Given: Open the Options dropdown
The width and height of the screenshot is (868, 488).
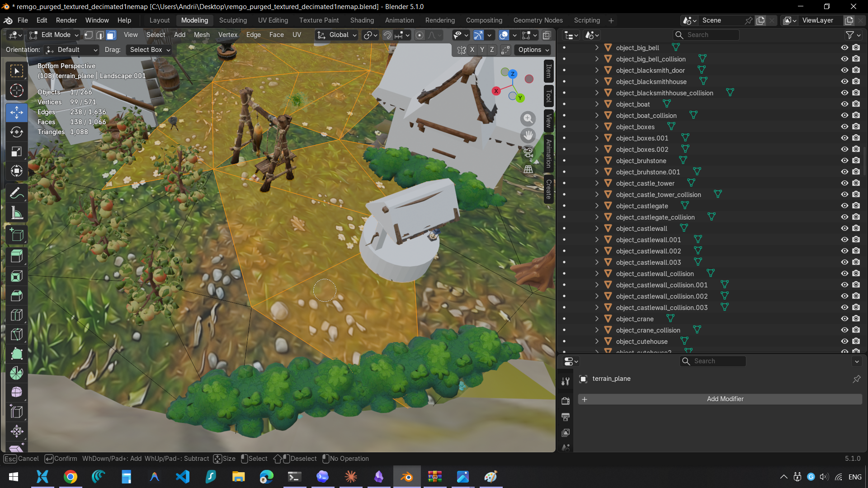Looking at the screenshot, I should point(533,50).
